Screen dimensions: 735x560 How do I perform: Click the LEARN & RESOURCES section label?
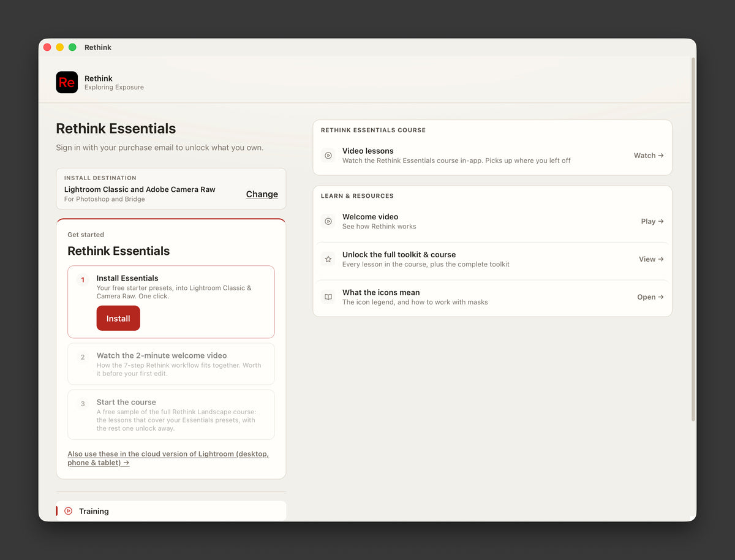[357, 196]
